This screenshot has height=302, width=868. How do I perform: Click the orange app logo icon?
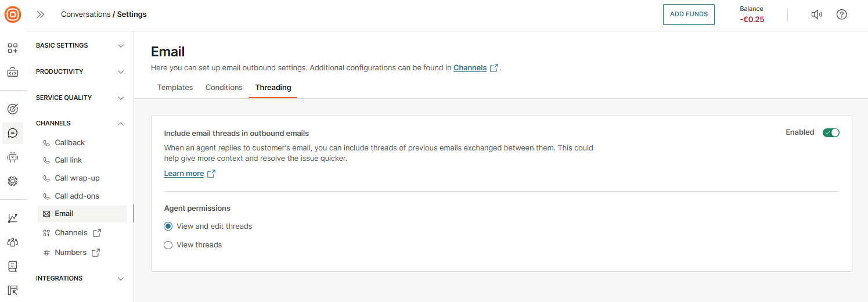(x=13, y=15)
